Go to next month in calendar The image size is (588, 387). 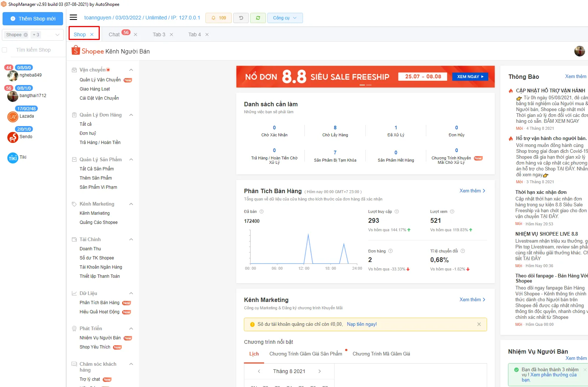coord(319,371)
